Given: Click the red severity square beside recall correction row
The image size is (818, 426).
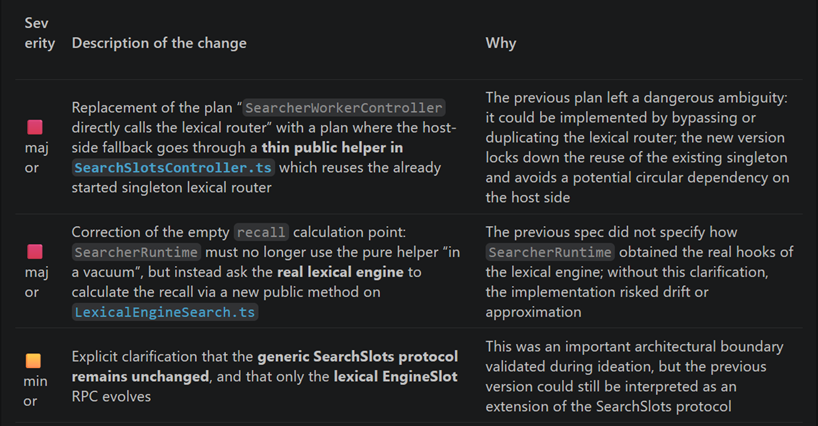Looking at the screenshot, I should (35, 252).
